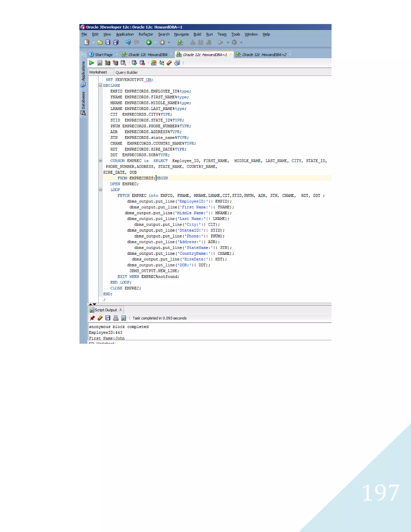
Task: Undo the last edit
Action: (128, 42)
